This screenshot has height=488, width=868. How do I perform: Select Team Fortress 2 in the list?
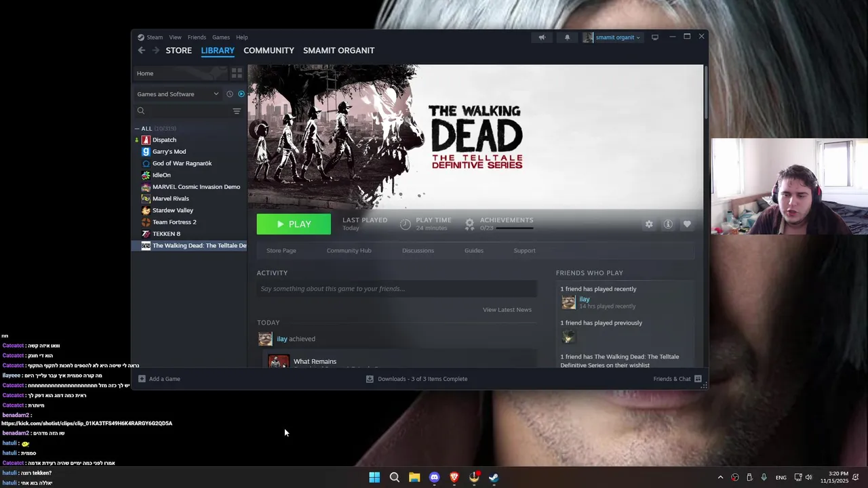tap(174, 222)
